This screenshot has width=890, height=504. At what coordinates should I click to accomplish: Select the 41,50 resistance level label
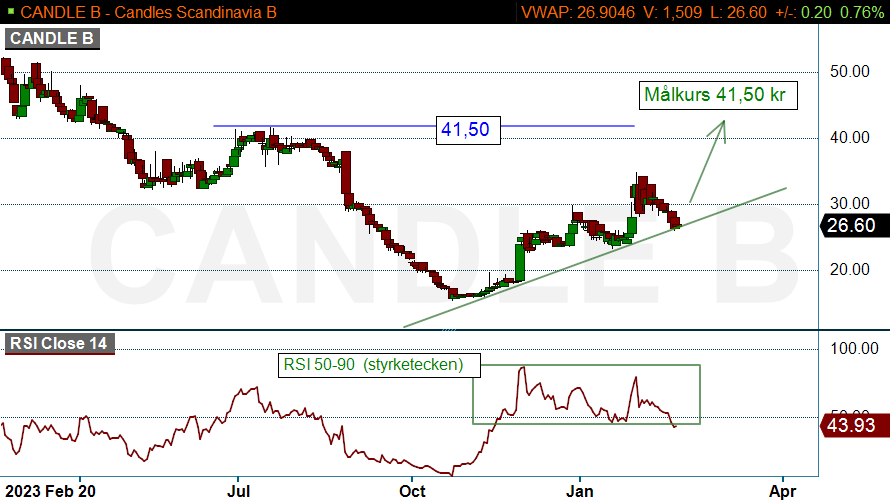[468, 130]
